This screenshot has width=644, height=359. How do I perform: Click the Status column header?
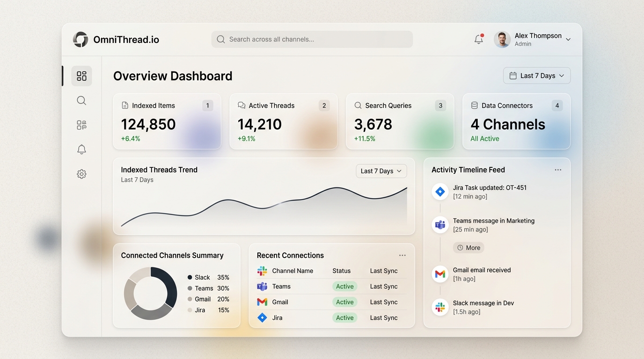pyautogui.click(x=342, y=271)
